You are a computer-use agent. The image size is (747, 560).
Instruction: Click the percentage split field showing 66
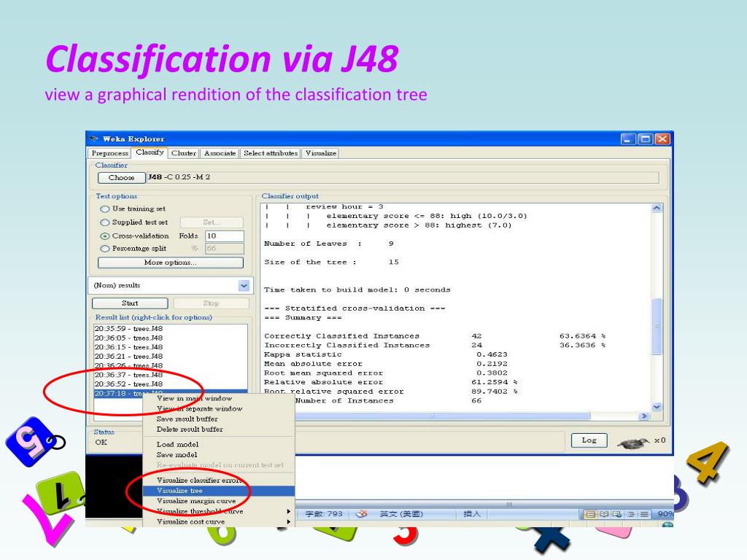point(225,249)
